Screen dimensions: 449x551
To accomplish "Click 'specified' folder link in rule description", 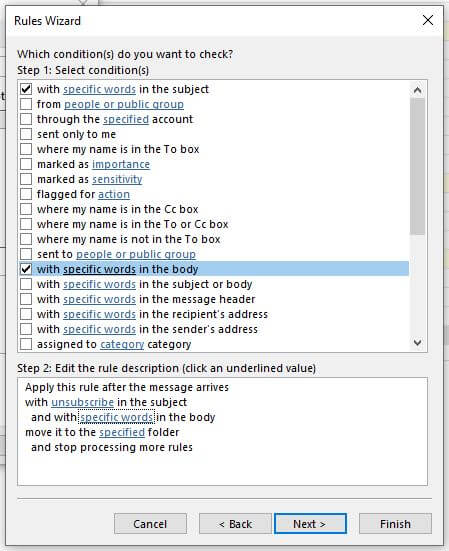I will (x=122, y=432).
